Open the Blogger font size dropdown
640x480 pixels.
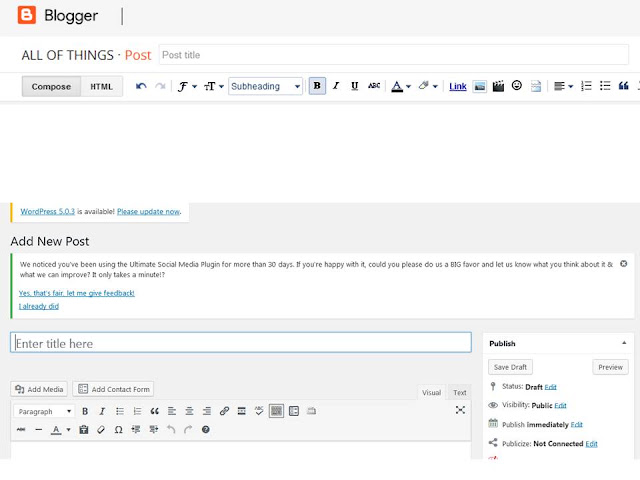214,86
